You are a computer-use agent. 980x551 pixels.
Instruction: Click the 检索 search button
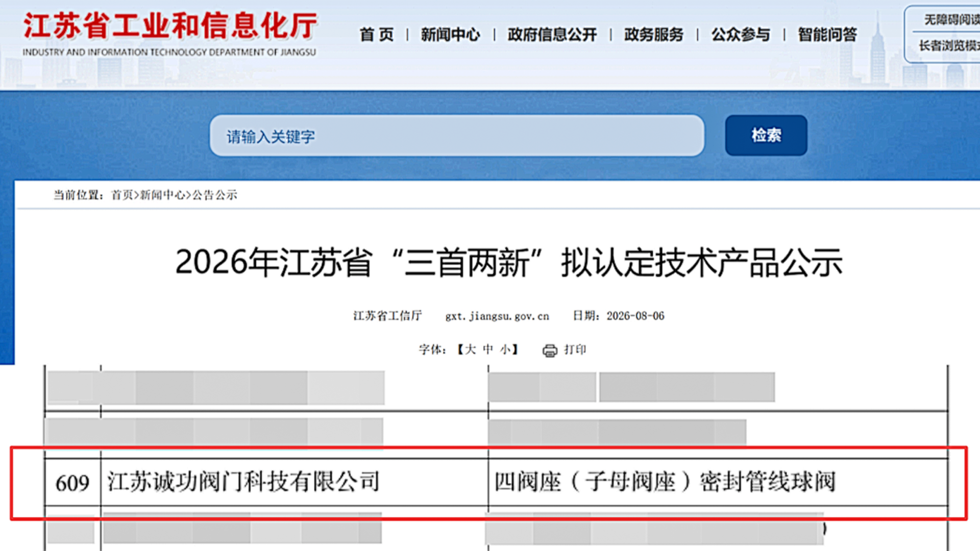pos(766,135)
